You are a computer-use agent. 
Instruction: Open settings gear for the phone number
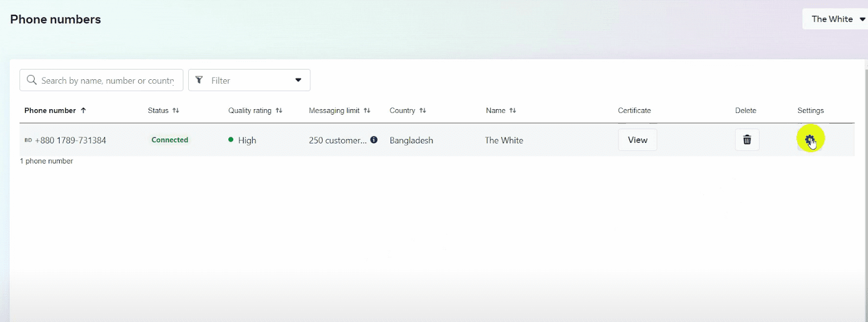click(809, 140)
